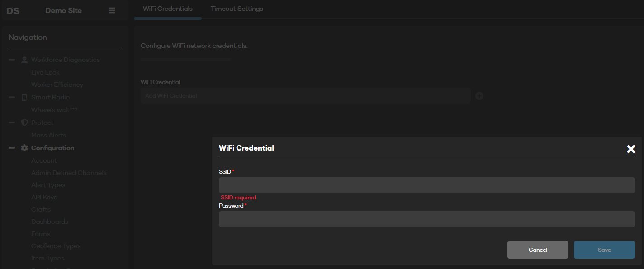This screenshot has width=644, height=269.
Task: Click the Protect shield icon
Action: (x=24, y=122)
